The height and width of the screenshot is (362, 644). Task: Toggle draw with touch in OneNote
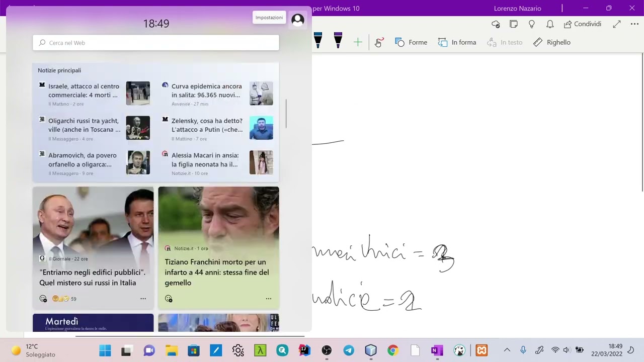pyautogui.click(x=379, y=43)
